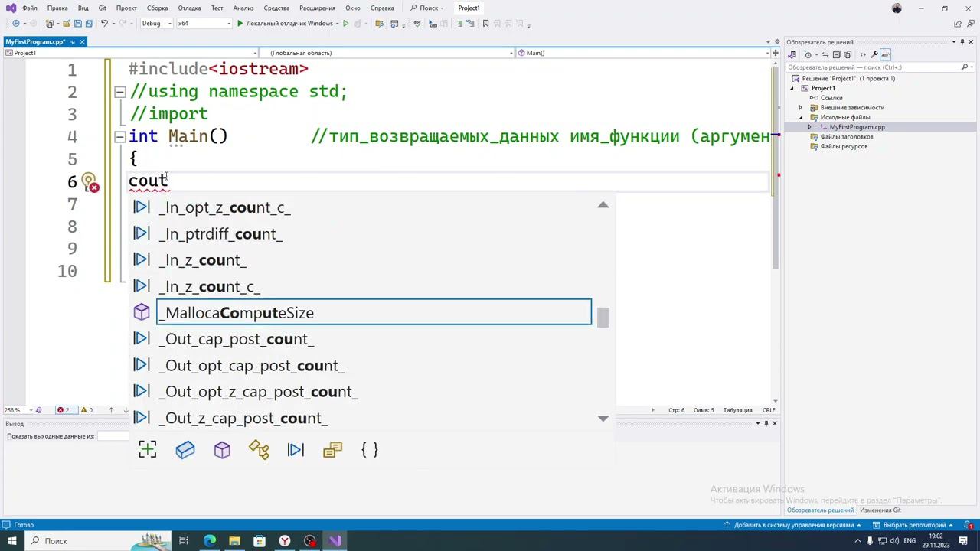This screenshot has height=551, width=980.
Task: Click the Solution Explorer switch views icon
Action: click(x=792, y=54)
